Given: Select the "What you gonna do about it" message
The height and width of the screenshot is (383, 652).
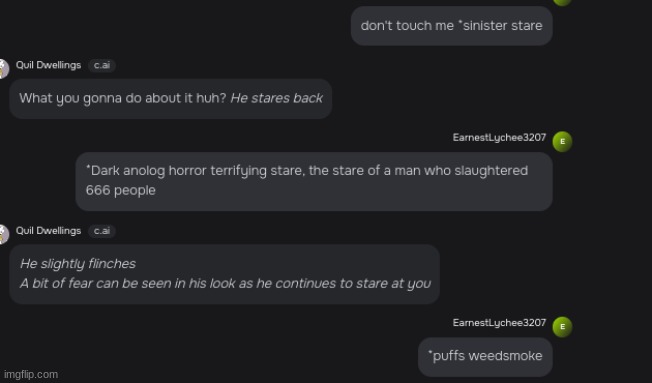Looking at the screenshot, I should coord(170,99).
